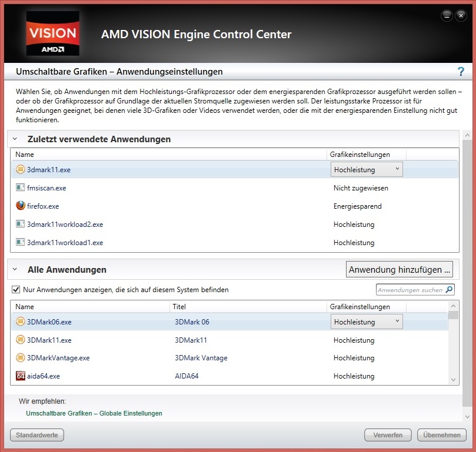
Task: Click the Standardwerte button
Action: tap(36, 435)
